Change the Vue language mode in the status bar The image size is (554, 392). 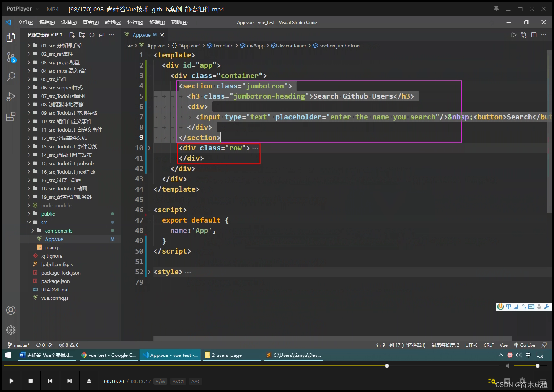point(503,345)
